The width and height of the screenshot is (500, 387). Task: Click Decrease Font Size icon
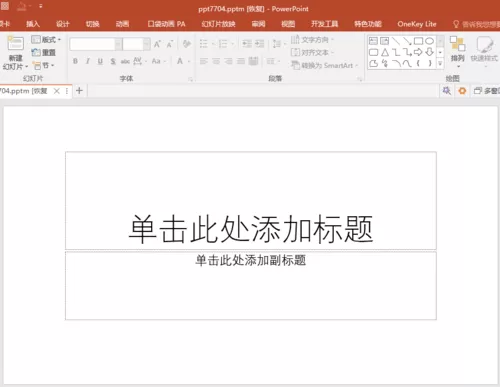point(170,44)
